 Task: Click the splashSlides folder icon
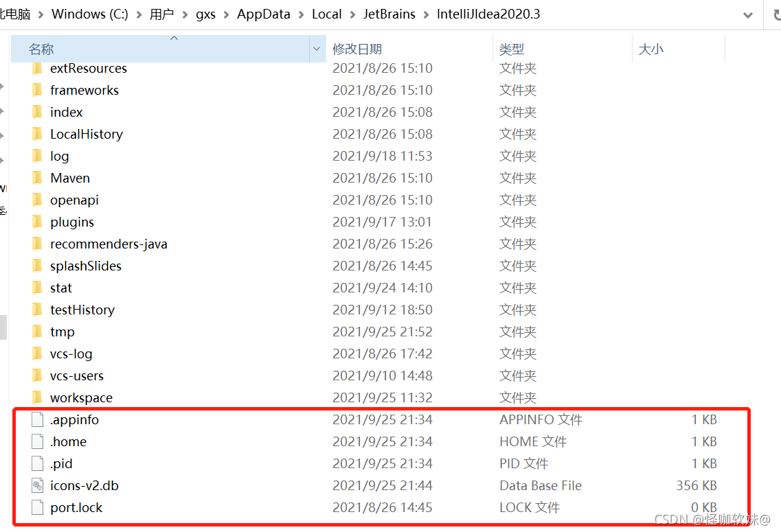[37, 266]
